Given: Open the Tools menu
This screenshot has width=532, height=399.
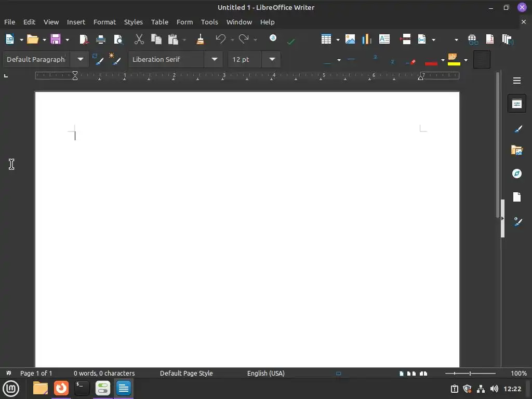Looking at the screenshot, I should click(x=209, y=22).
